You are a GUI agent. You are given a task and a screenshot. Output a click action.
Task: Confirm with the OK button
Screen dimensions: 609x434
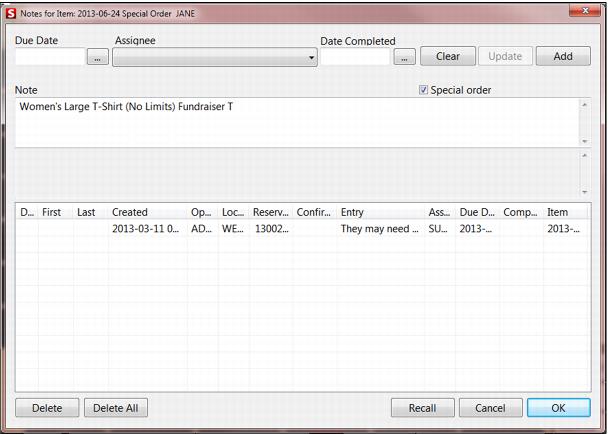[559, 408]
